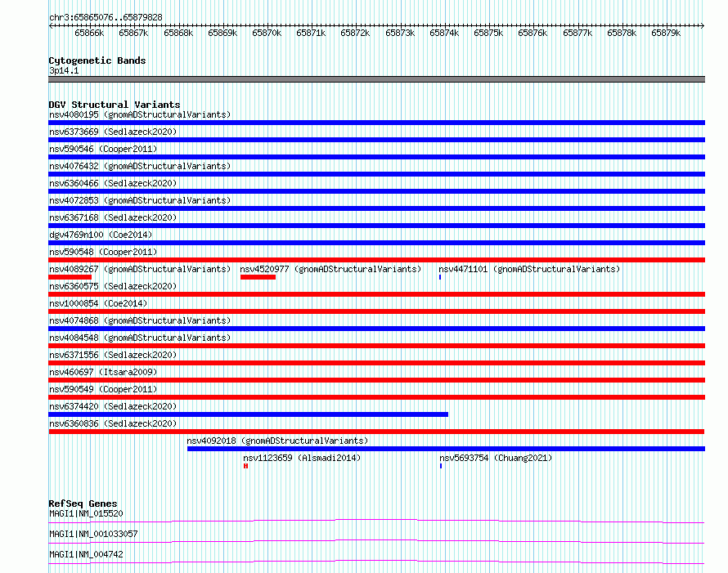Select the 65876k ruler tick label
Viewport: 728px width, 573px height.
[x=532, y=33]
